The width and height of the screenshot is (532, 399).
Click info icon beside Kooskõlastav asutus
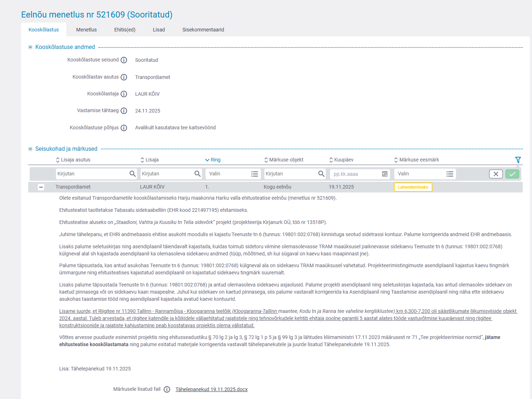pos(124,77)
